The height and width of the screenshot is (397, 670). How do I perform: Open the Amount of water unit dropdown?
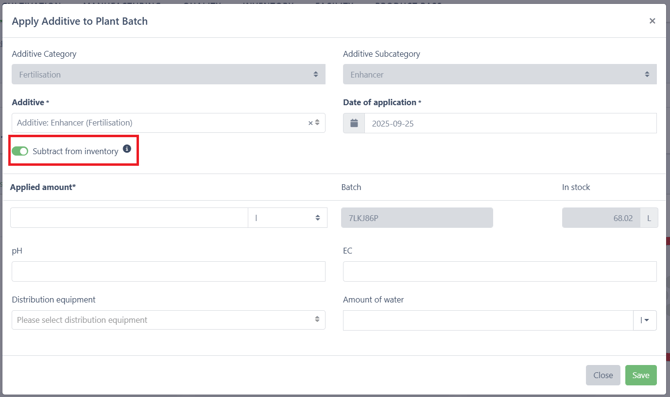pos(645,320)
